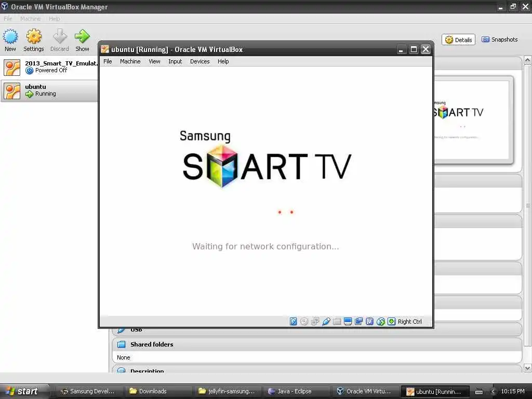Image resolution: width=532 pixels, height=399 pixels.
Task: Click the network adapters status icon
Action: pos(315,321)
